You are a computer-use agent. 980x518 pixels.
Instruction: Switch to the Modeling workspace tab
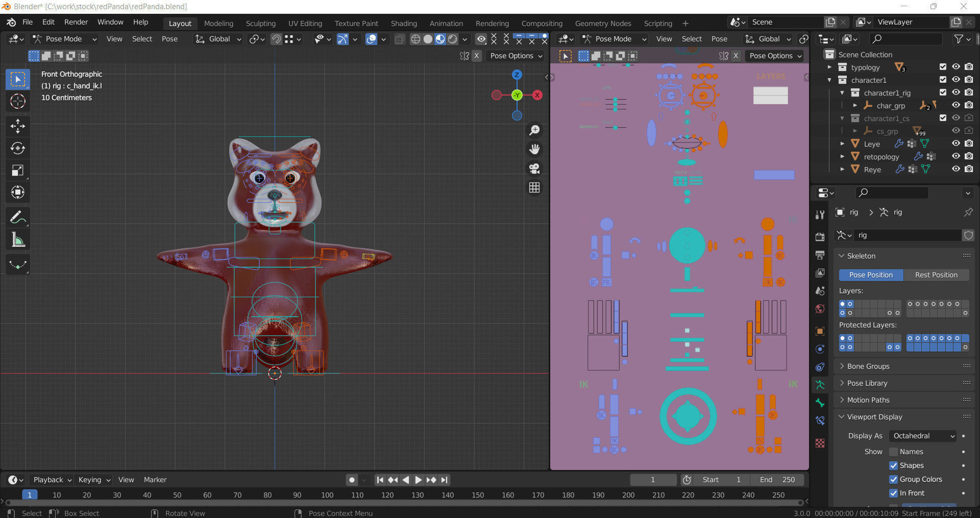[x=218, y=23]
